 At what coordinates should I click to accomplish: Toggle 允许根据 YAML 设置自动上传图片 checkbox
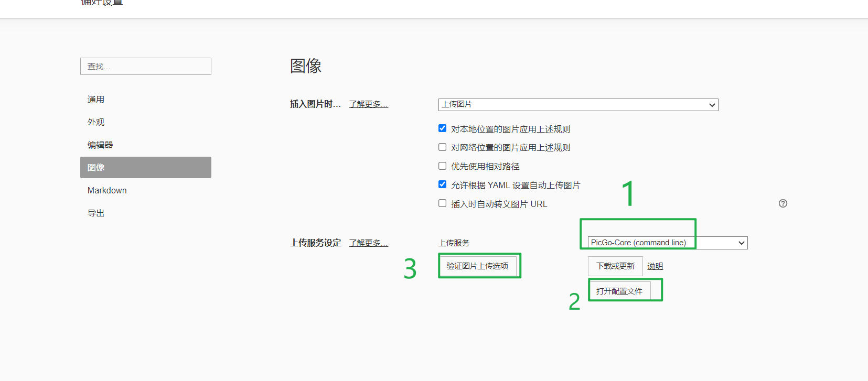click(x=442, y=184)
